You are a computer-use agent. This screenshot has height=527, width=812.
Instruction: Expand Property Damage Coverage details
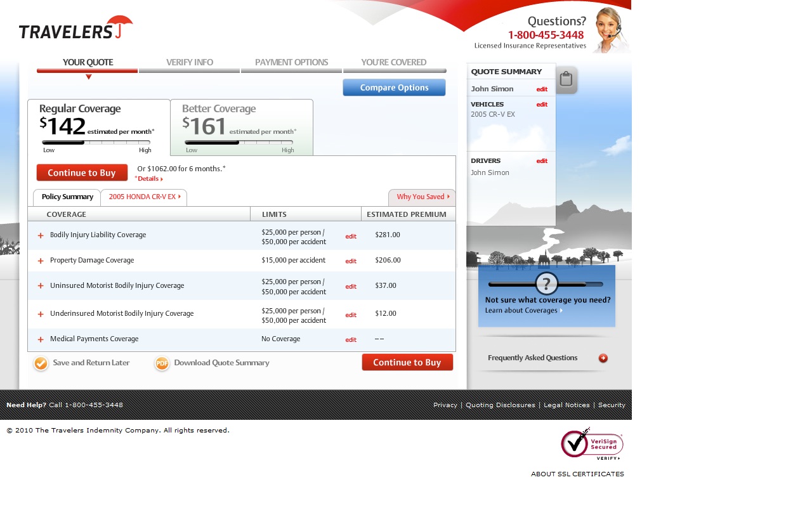[x=41, y=261]
